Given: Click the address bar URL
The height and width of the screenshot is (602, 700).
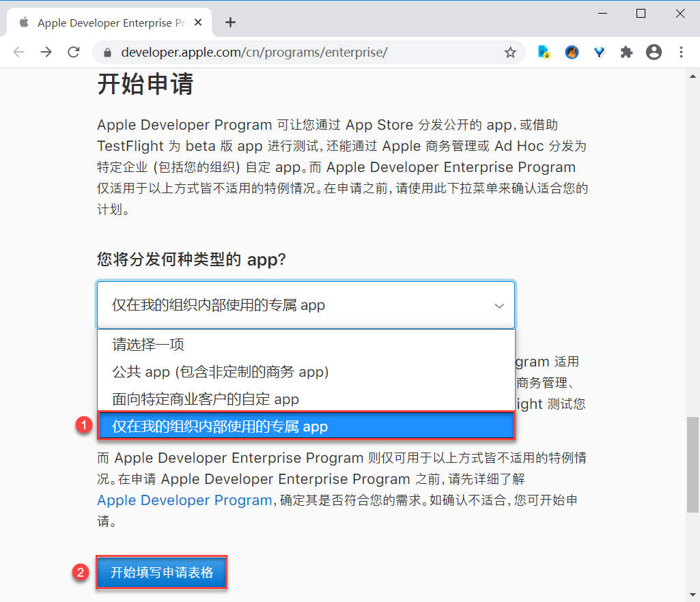Looking at the screenshot, I should coord(255,52).
